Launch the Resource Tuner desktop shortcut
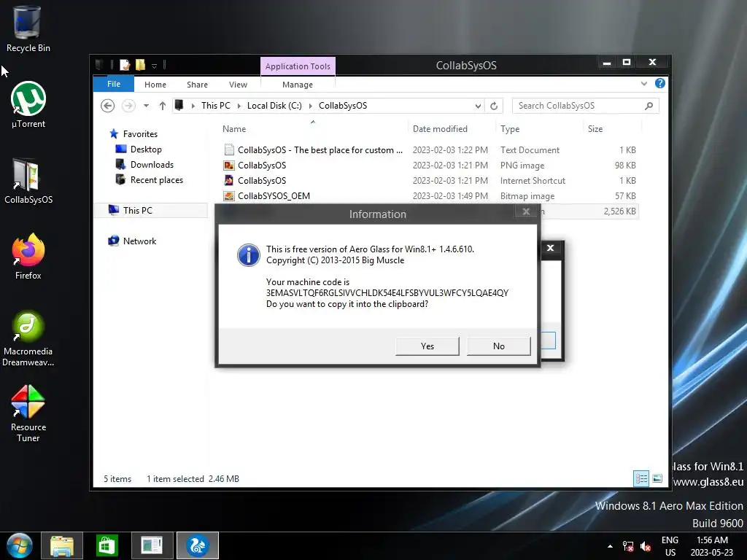This screenshot has width=747, height=560. pyautogui.click(x=28, y=414)
